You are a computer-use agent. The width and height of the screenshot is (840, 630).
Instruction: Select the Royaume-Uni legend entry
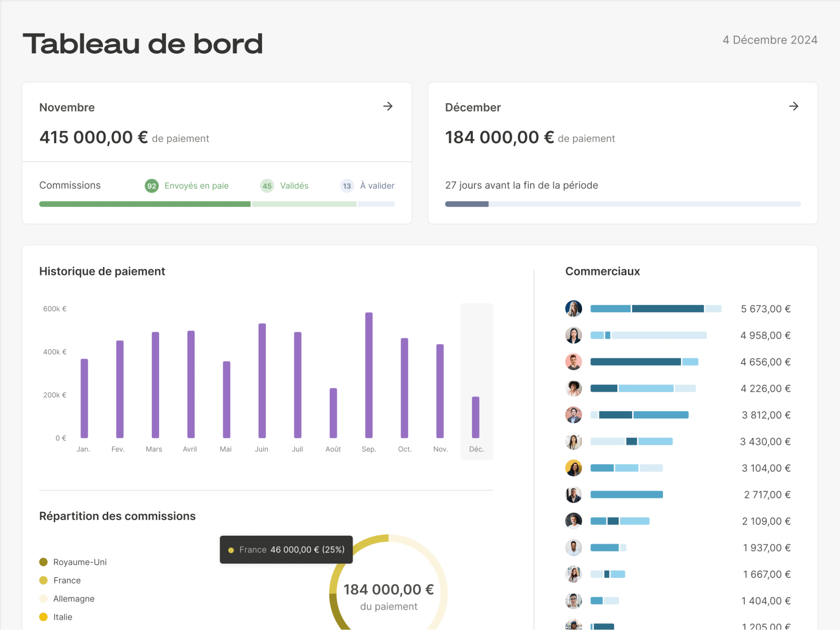(x=80, y=562)
